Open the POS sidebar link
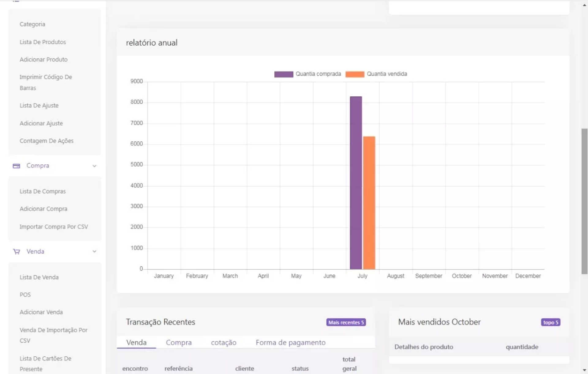Image resolution: width=588 pixels, height=374 pixels. pos(25,294)
